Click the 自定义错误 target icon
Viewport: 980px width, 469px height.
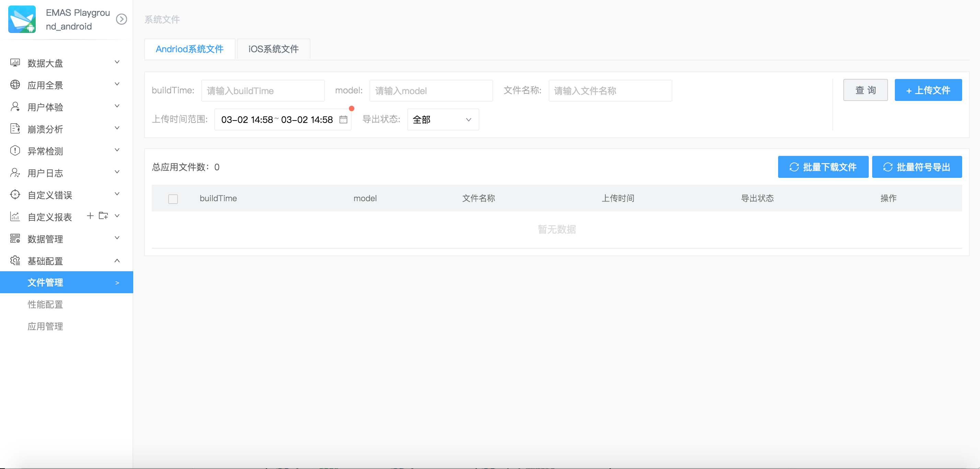pos(15,194)
